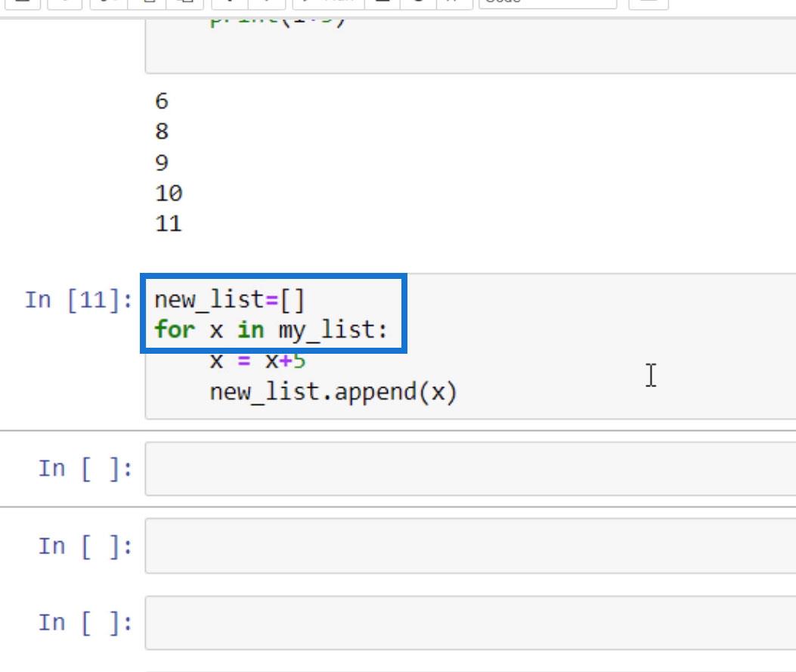Click the new_list.append(x) line
The width and height of the screenshot is (796, 672).
point(333,393)
